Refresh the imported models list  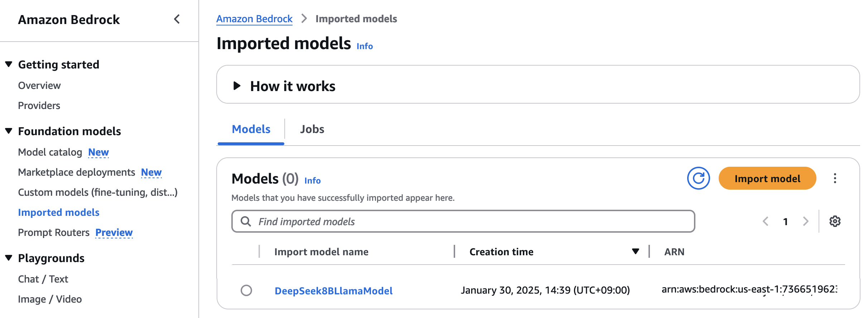pyautogui.click(x=698, y=178)
